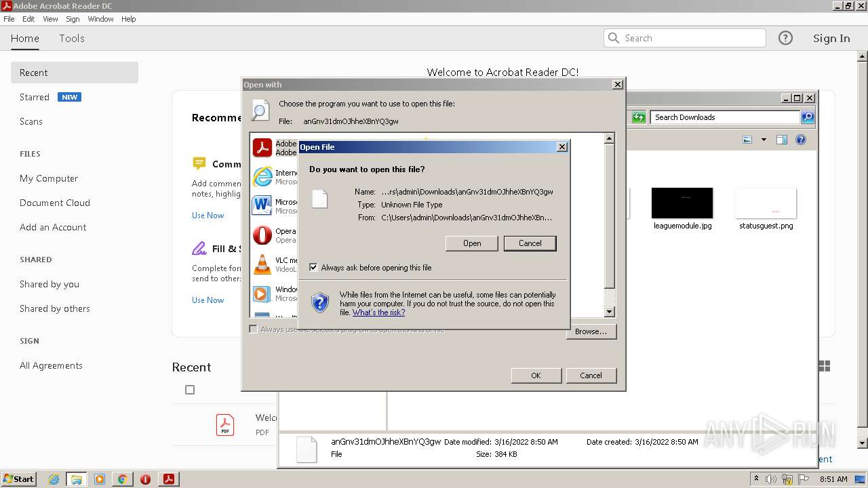Close the Open with dialog
Screen dimensions: 868x488
click(617, 85)
